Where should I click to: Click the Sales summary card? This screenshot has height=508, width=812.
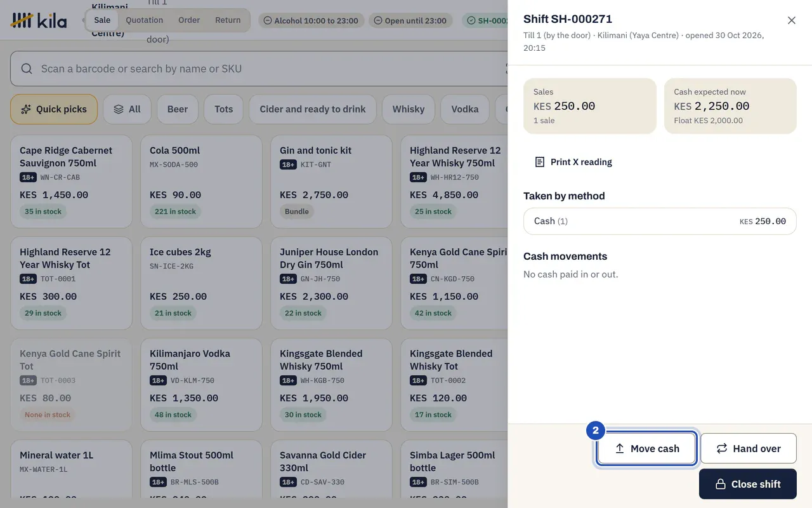point(590,106)
